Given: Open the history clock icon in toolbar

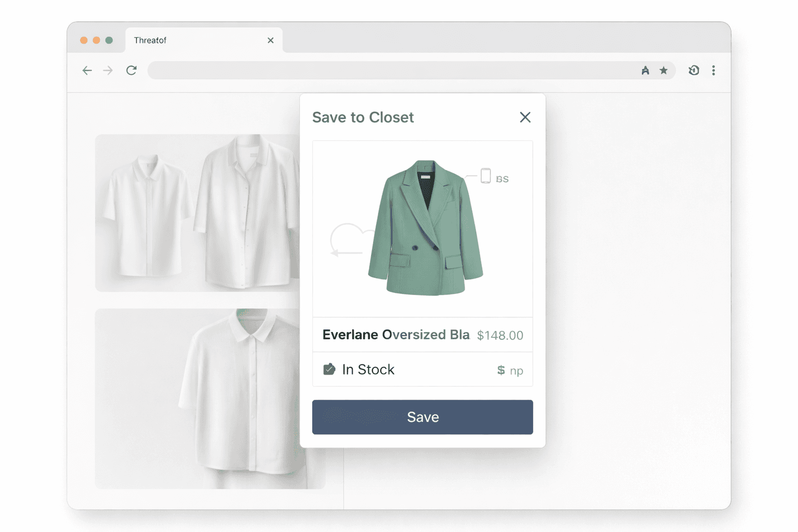Looking at the screenshot, I should coord(694,70).
